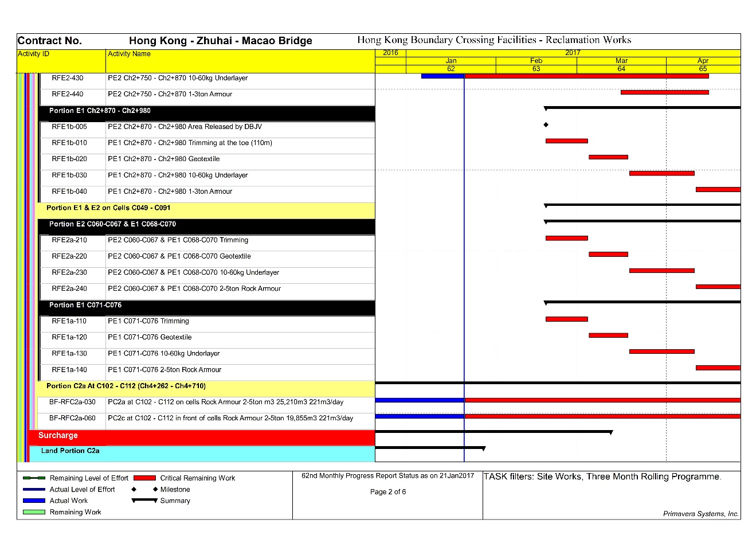The height and width of the screenshot is (535, 756).
Task: Click the blue actual bar for BF-RFC2a-060
Action: pos(420,416)
